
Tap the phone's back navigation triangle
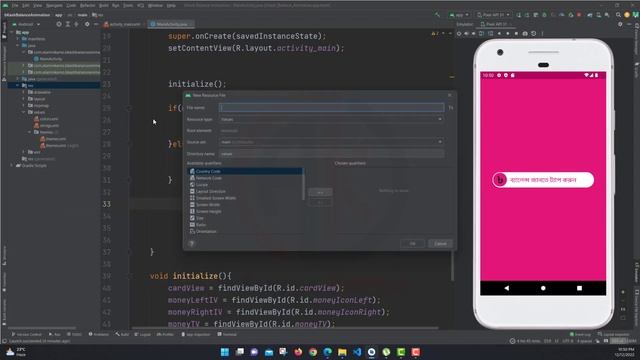coord(507,288)
